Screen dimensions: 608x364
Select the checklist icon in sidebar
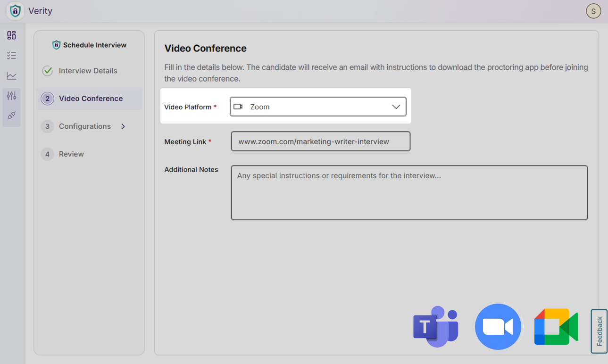[x=12, y=55]
